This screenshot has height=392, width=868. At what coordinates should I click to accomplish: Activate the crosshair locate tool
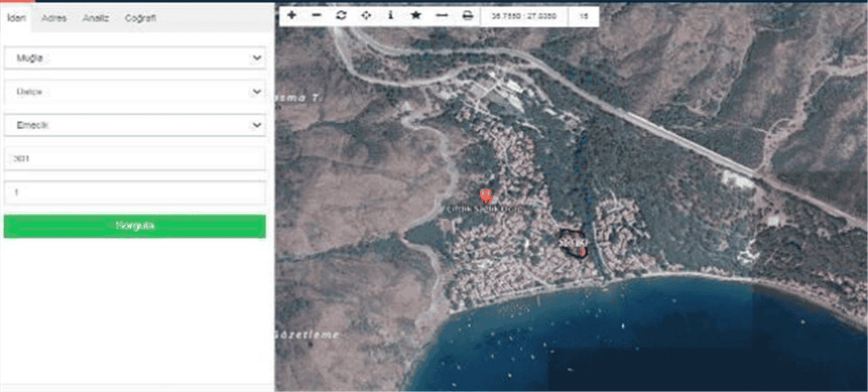click(x=366, y=16)
